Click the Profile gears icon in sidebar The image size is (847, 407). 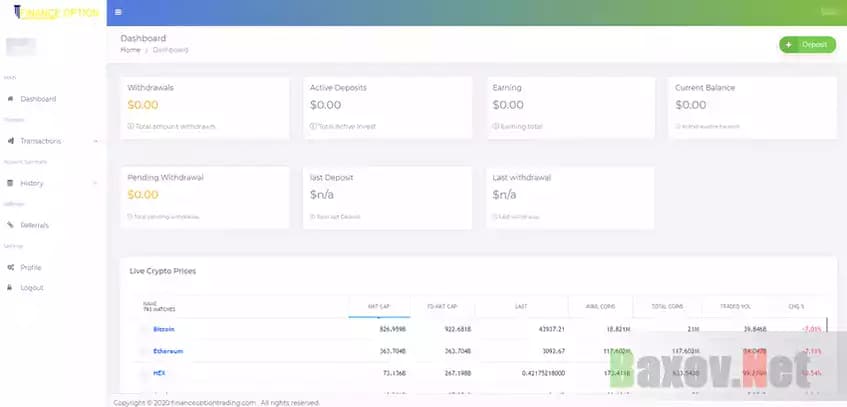[x=10, y=268]
